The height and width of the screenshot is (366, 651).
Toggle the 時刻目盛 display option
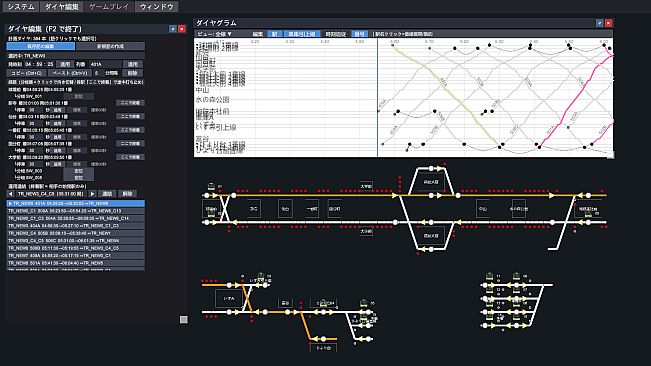pyautogui.click(x=335, y=34)
